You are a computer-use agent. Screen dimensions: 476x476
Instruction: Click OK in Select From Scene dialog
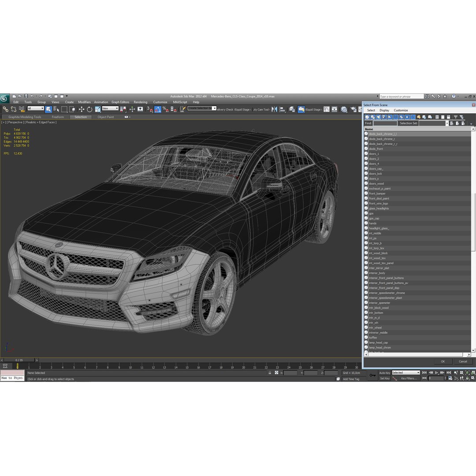tap(443, 361)
